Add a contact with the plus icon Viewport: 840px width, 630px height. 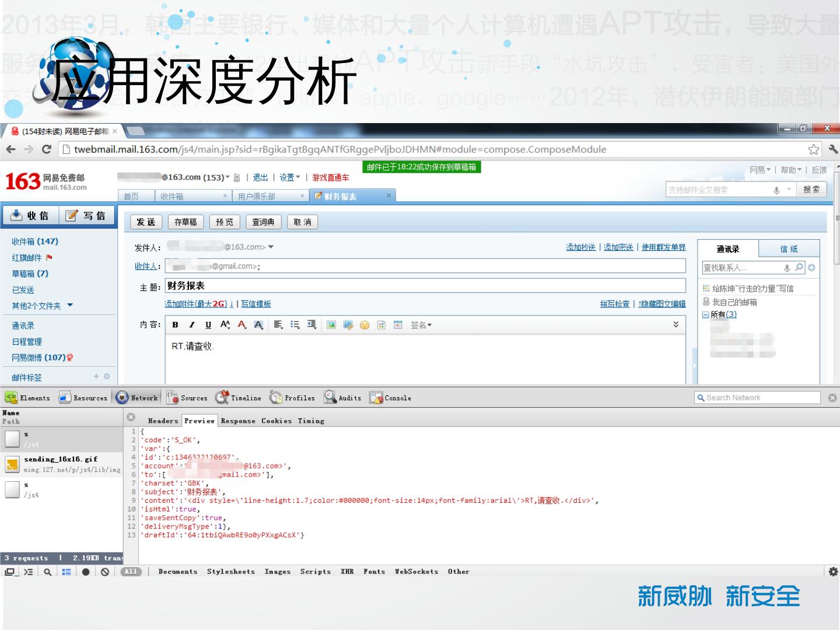811,268
